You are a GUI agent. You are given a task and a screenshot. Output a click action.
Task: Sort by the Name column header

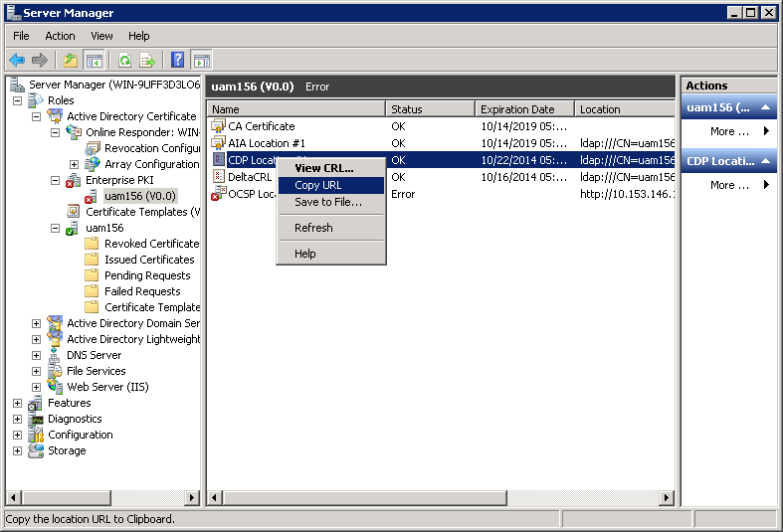[x=296, y=109]
